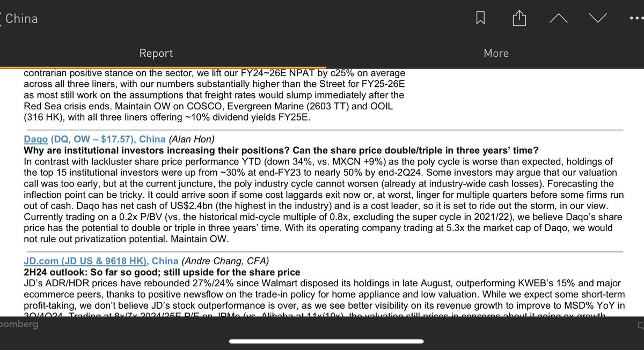
Task: Bookmark this report
Action: [x=480, y=19]
